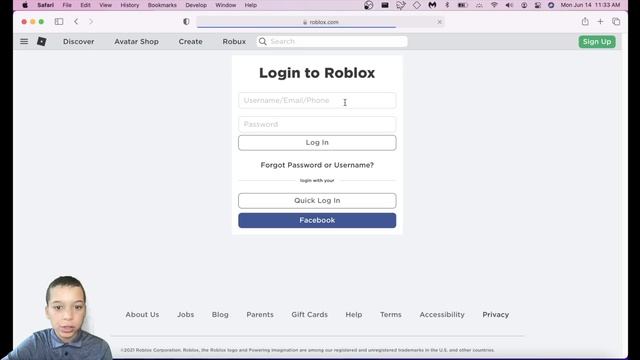Check the battery status icon
The width and height of the screenshot is (640, 360).
pyautogui.click(x=462, y=5)
